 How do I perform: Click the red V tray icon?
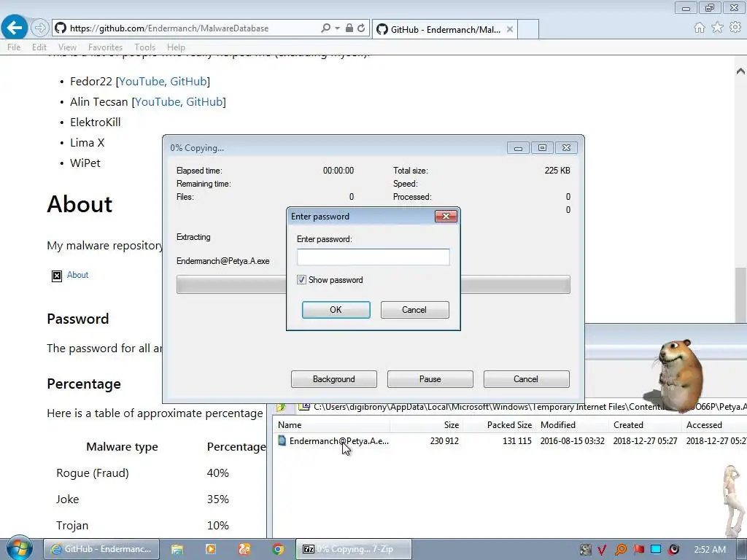(x=602, y=550)
